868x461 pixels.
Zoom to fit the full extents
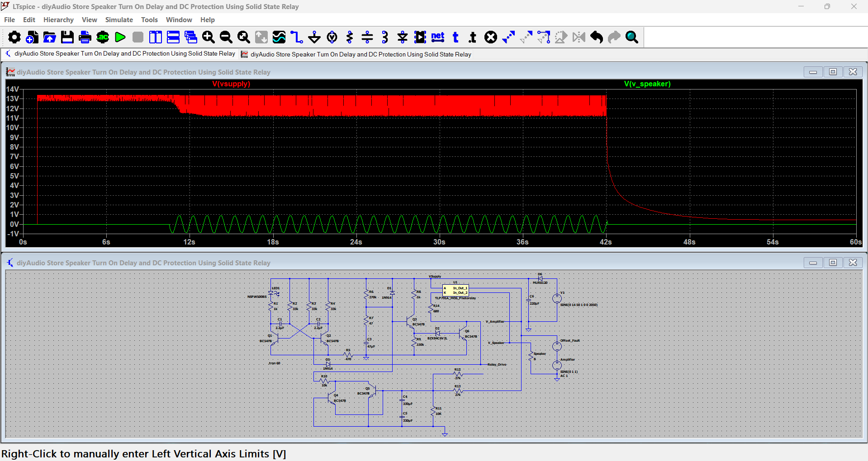(244, 37)
